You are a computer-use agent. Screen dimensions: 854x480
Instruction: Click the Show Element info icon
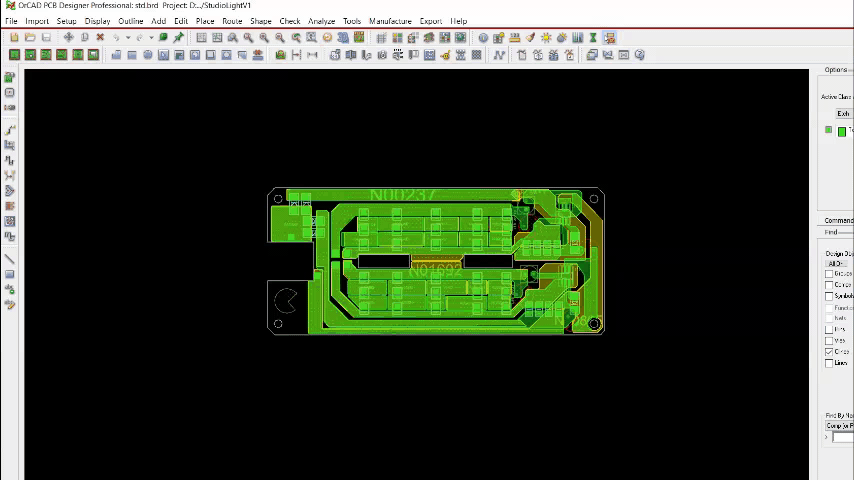483,38
